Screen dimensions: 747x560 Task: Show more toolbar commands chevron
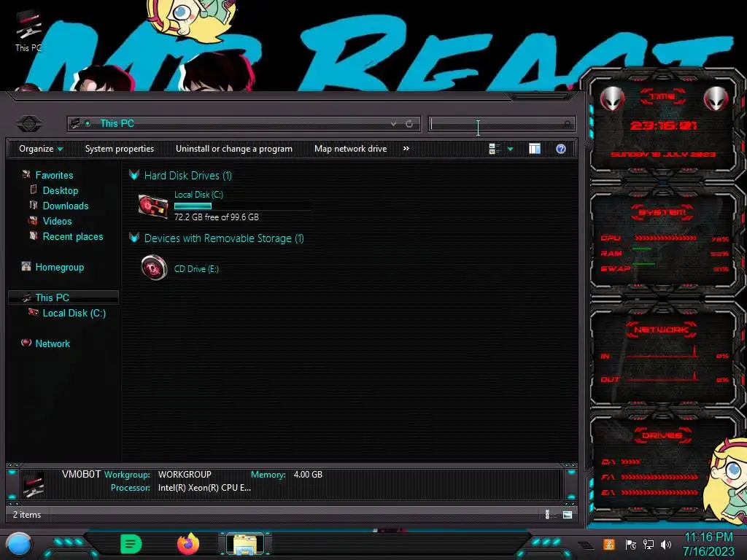pos(406,149)
